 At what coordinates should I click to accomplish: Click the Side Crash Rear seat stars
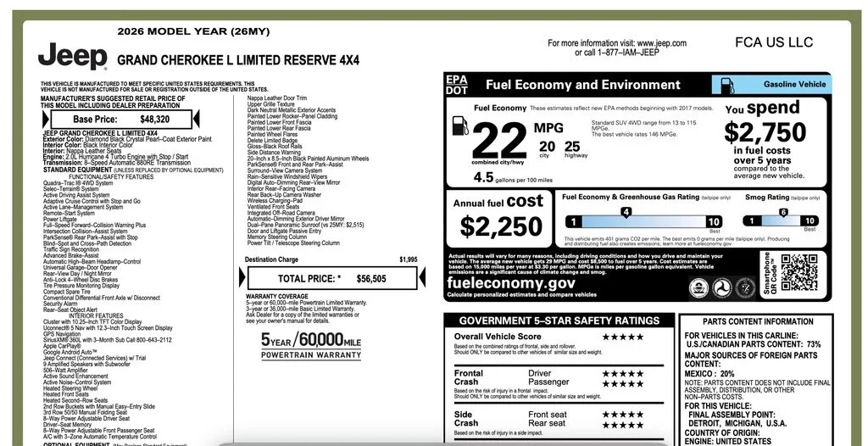(x=623, y=425)
